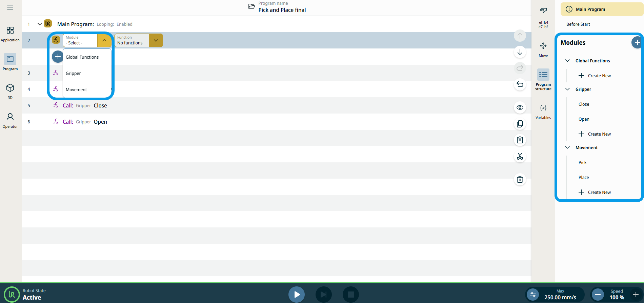Select the Pick function in Modules
The height and width of the screenshot is (303, 644).
pyautogui.click(x=582, y=163)
